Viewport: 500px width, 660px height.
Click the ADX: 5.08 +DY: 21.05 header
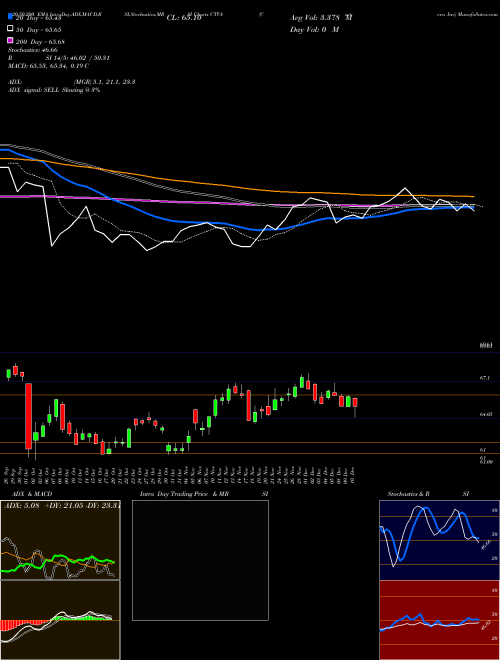62,506
